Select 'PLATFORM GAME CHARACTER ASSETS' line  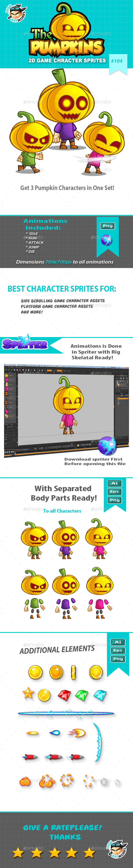click(57, 306)
